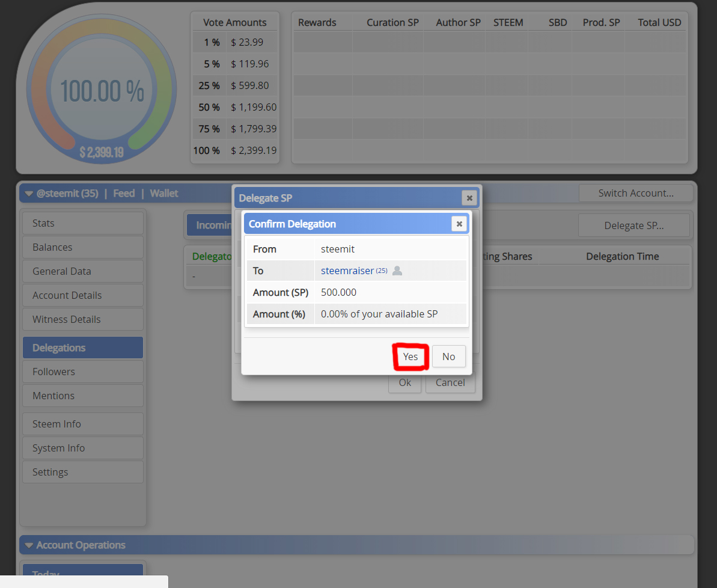Select the Followers sidebar item
This screenshot has width=717, height=588.
coord(83,372)
